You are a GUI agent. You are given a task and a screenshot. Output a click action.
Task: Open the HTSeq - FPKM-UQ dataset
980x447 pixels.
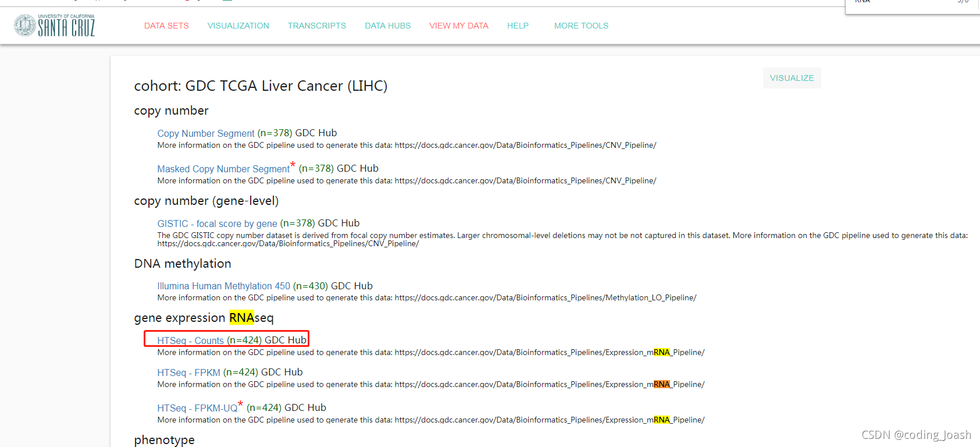point(197,408)
